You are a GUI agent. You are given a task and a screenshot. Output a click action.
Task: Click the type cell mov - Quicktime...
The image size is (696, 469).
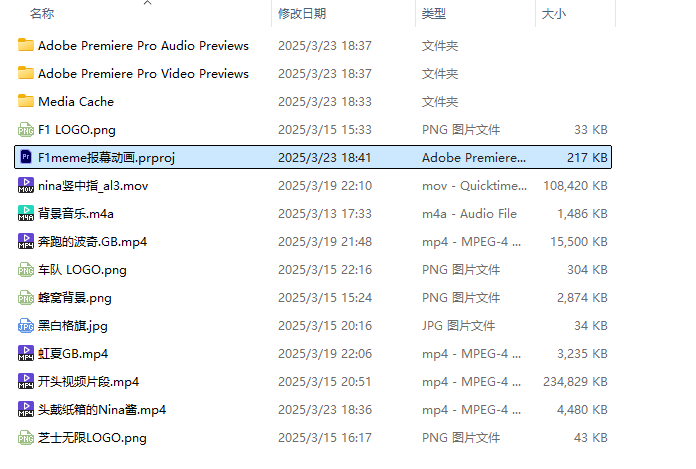[475, 185]
